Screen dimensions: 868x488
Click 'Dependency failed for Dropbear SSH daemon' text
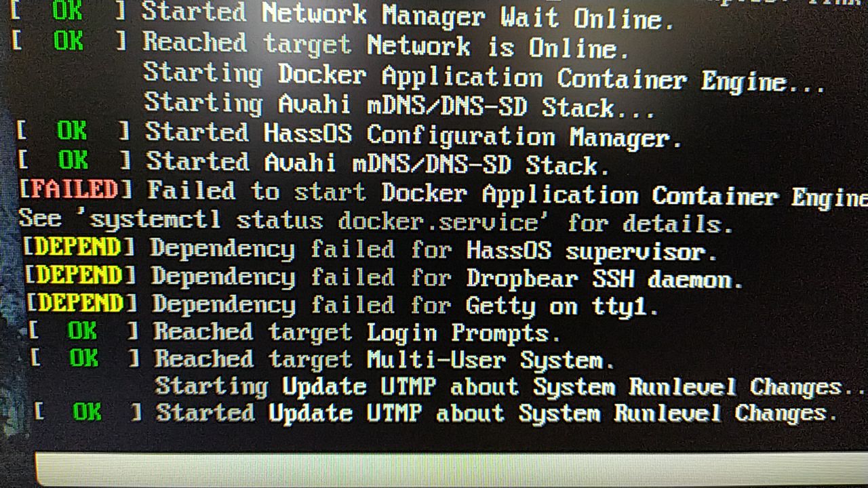(447, 278)
